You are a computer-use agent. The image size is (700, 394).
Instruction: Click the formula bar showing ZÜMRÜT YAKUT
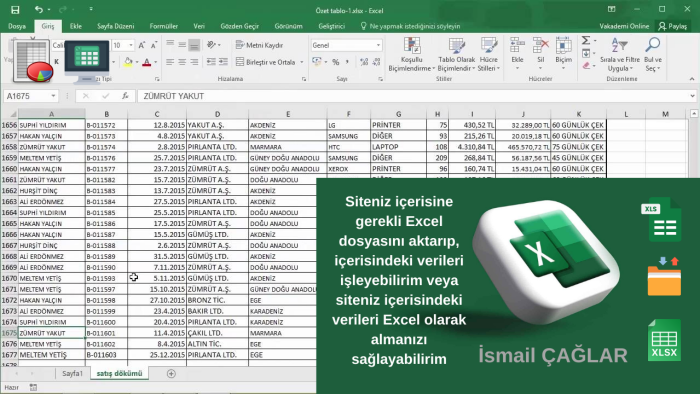(x=413, y=96)
